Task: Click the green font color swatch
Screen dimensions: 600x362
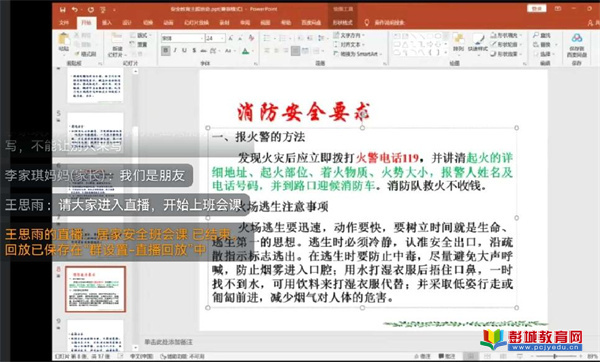Action: [x=245, y=51]
